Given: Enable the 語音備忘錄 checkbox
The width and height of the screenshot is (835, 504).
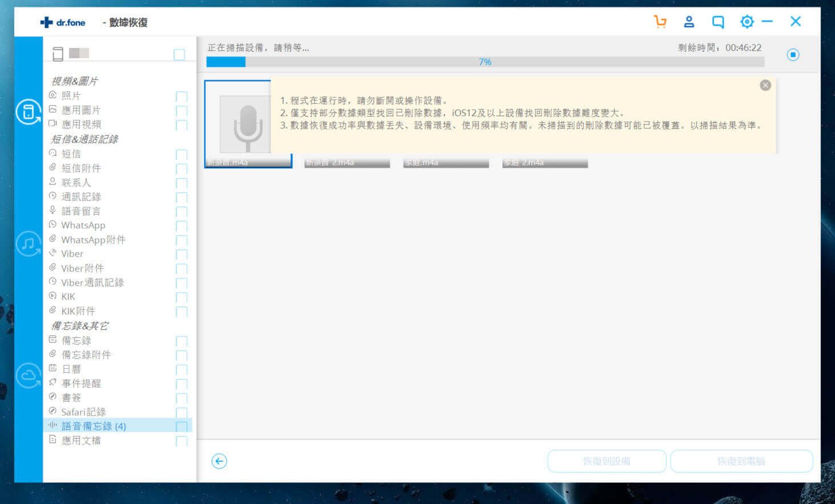Looking at the screenshot, I should click(x=181, y=426).
